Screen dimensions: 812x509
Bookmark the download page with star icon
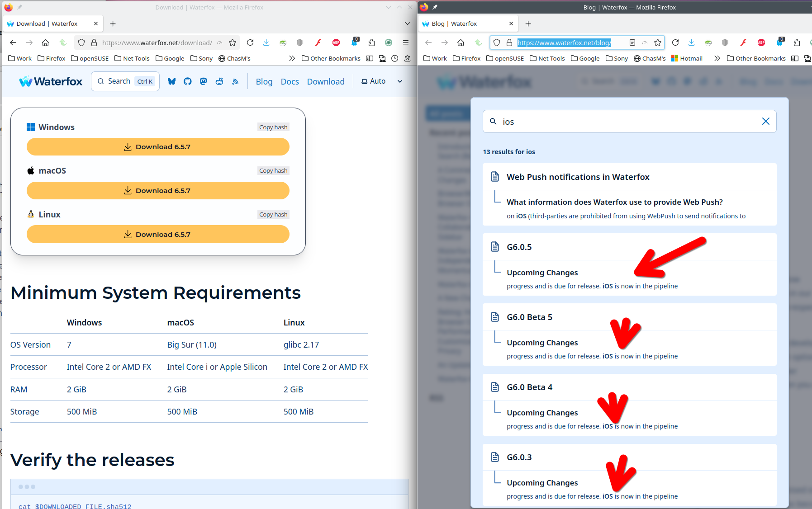point(233,42)
